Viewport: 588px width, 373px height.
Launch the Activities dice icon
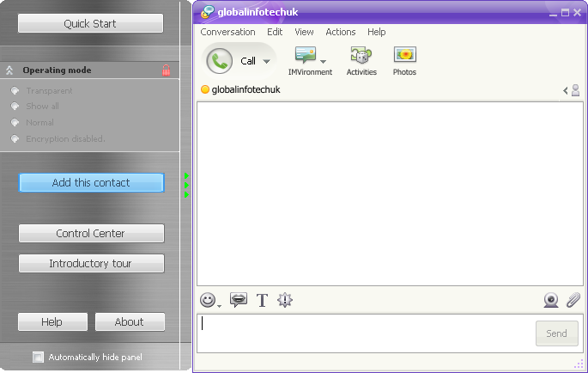pyautogui.click(x=361, y=55)
